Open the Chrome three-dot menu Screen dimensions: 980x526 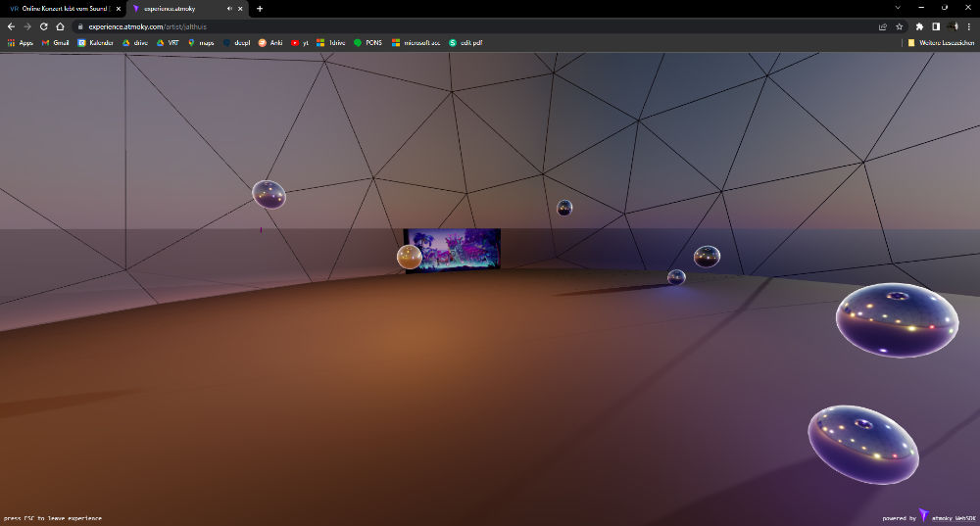click(969, 26)
